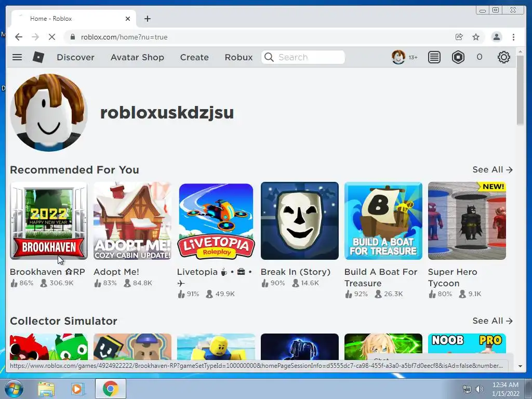Open Chrome three-dot menu
The image size is (532, 399).
point(513,37)
